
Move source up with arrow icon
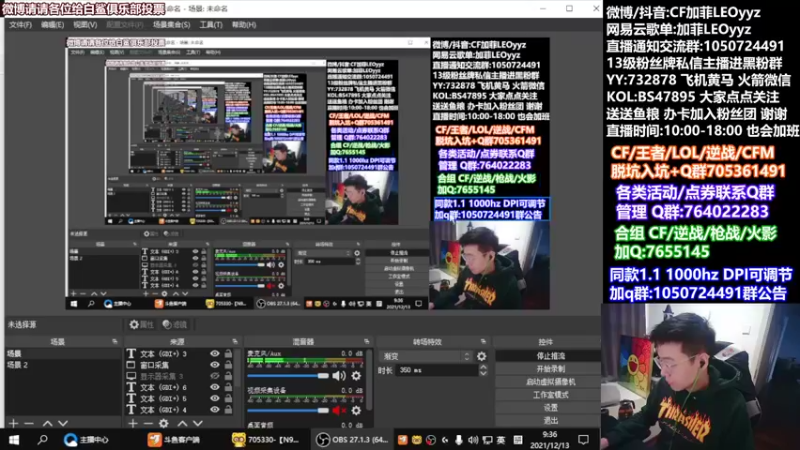(x=182, y=423)
